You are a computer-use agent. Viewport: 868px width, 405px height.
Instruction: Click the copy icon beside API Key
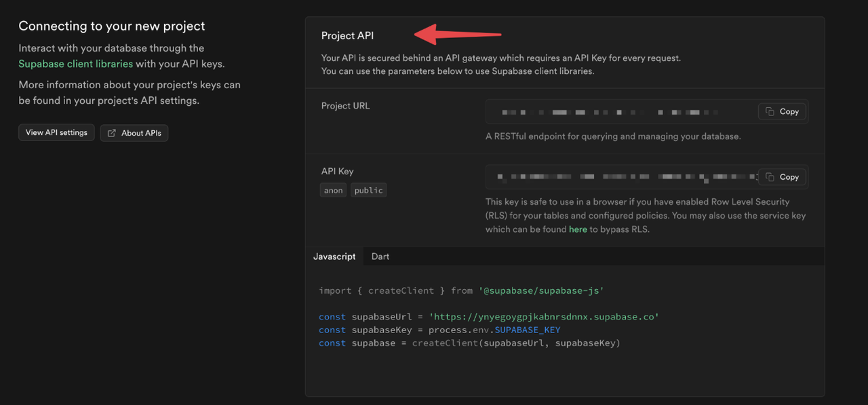(x=770, y=177)
